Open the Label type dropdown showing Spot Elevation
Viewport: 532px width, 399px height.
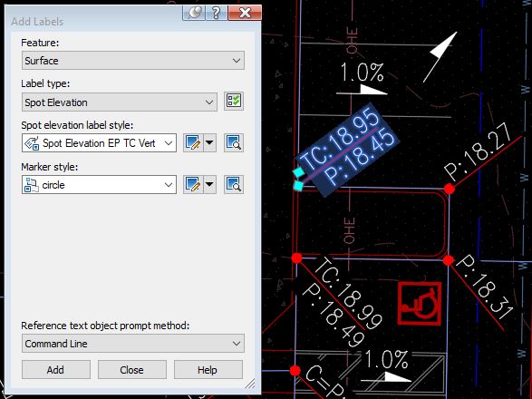[x=120, y=102]
